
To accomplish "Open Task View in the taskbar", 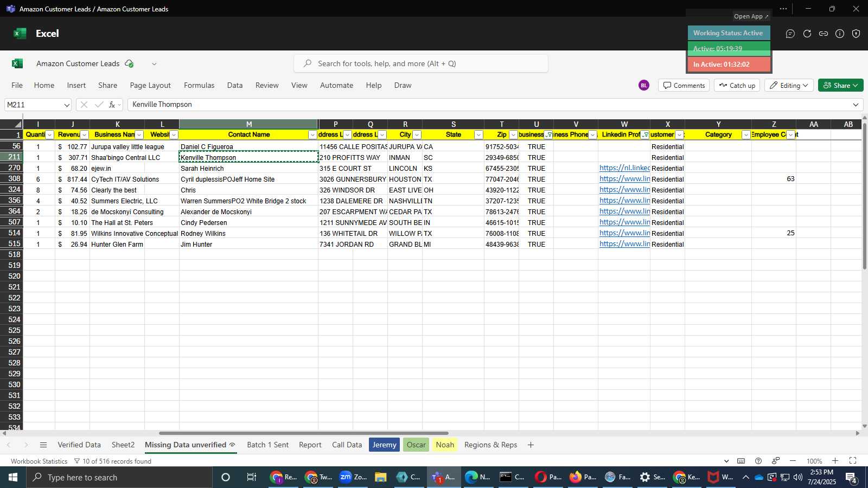I will tap(252, 477).
